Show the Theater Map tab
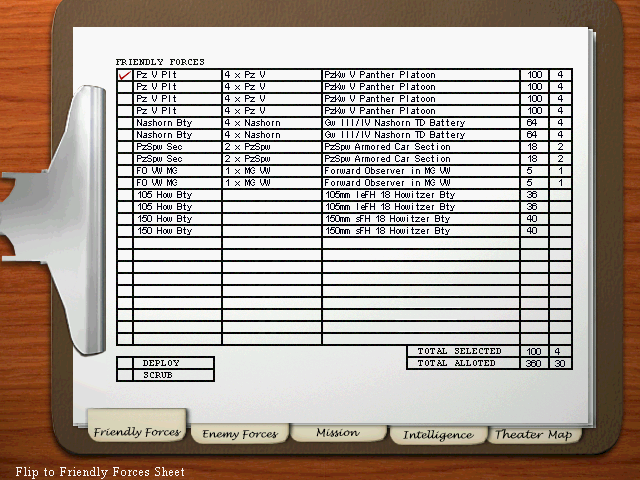The width and height of the screenshot is (640, 480). click(x=534, y=434)
